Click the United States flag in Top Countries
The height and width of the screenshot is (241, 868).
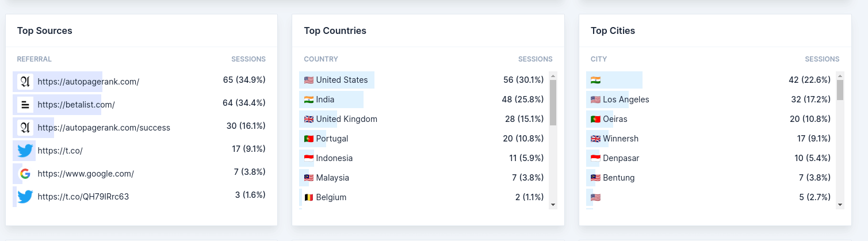tap(309, 80)
